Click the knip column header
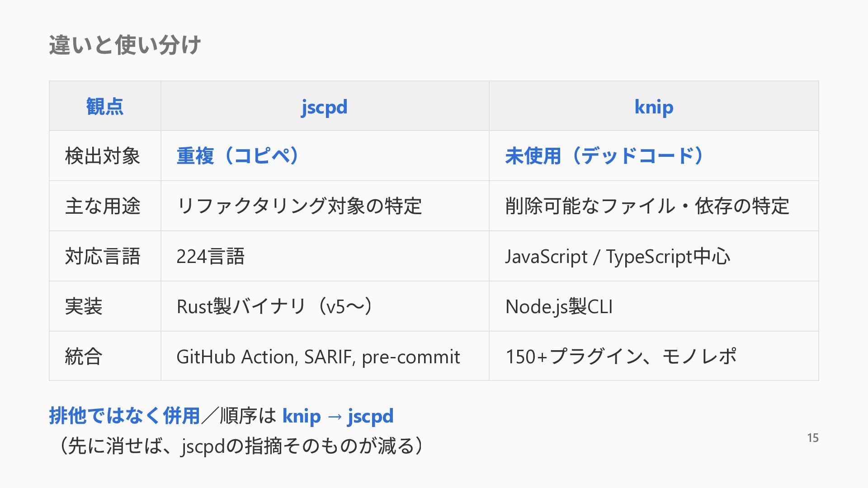The height and width of the screenshot is (488, 868). click(654, 106)
